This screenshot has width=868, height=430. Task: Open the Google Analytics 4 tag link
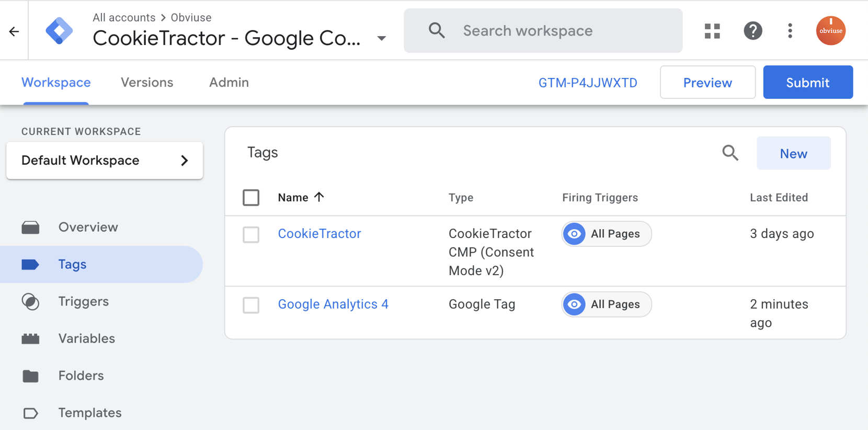click(333, 304)
